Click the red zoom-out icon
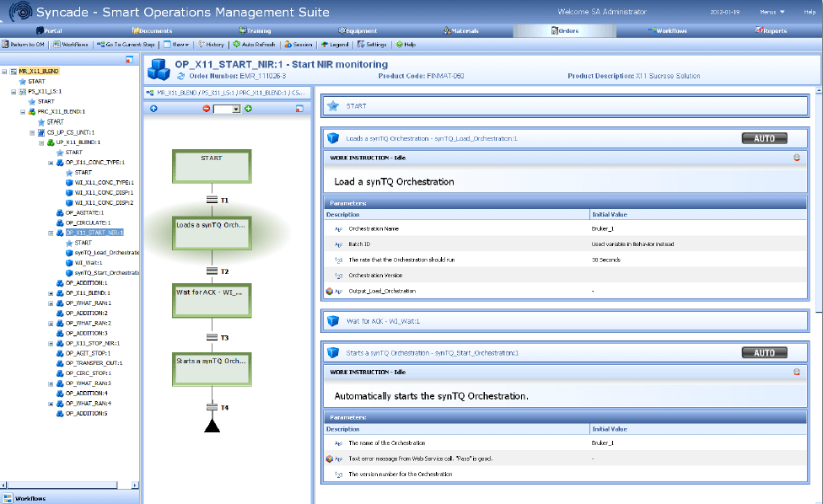The image size is (823, 504). point(207,109)
